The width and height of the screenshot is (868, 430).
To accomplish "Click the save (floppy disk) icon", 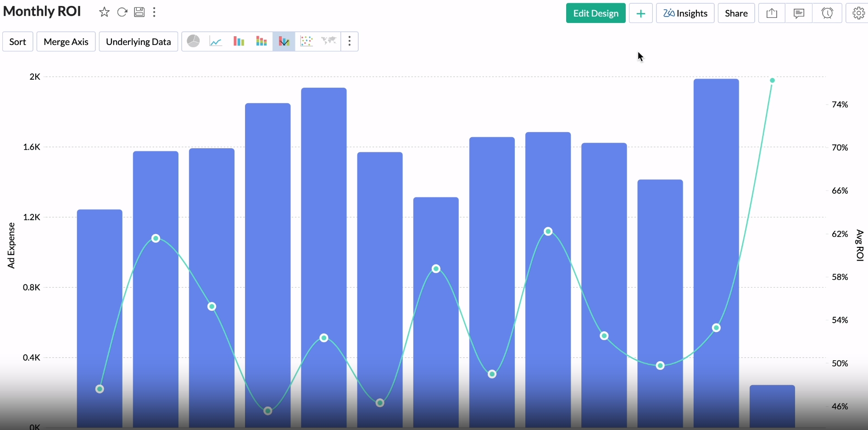I will click(139, 12).
